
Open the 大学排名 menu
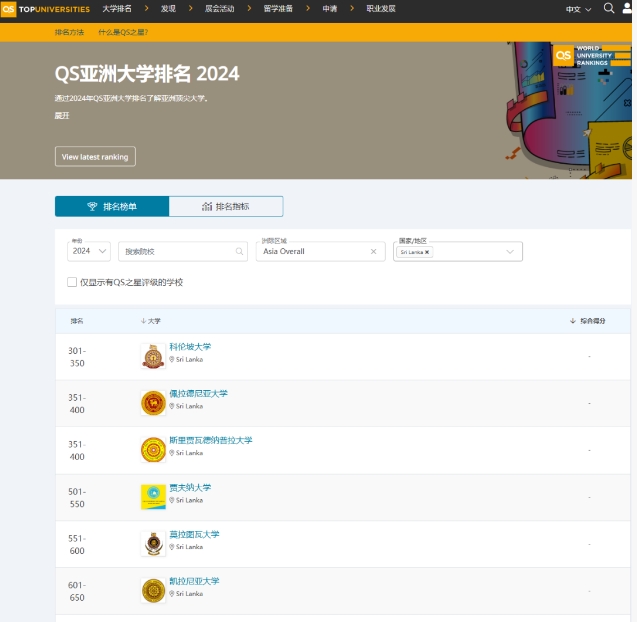117,9
